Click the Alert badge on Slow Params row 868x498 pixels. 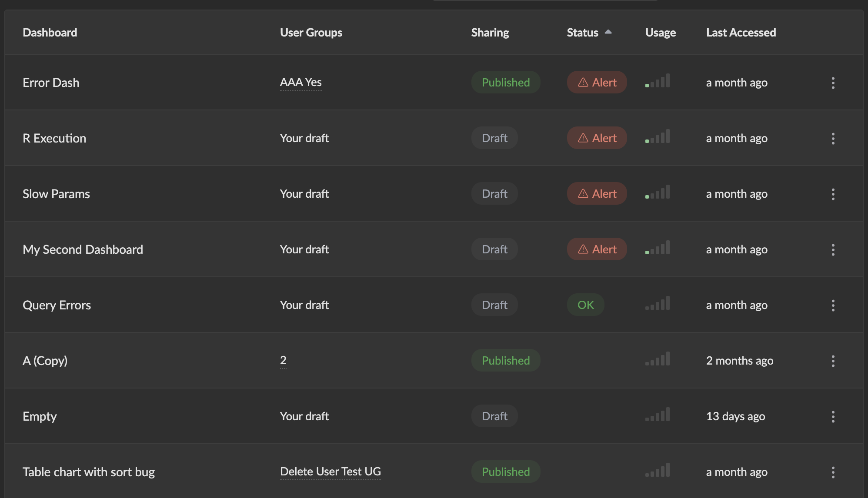tap(597, 193)
